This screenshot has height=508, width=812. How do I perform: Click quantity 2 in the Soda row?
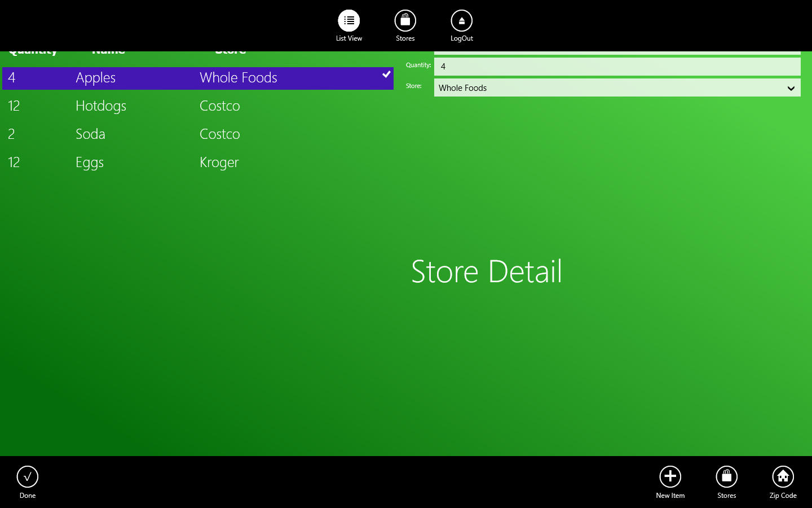[11, 134]
